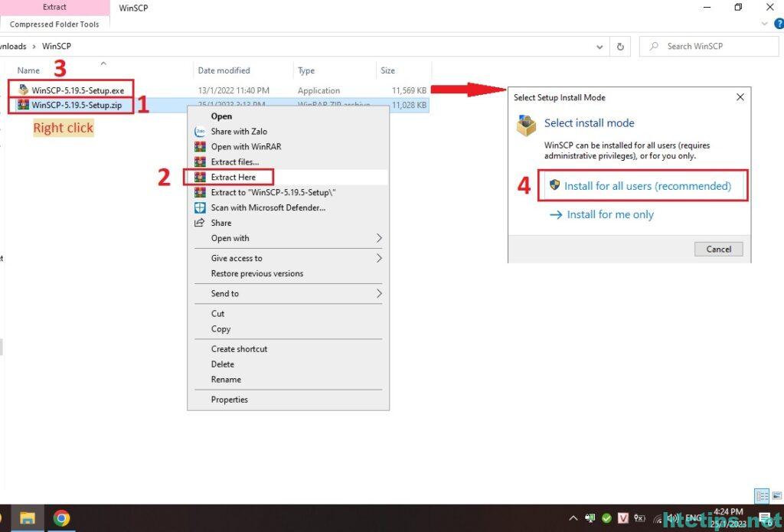The height and width of the screenshot is (532, 784).
Task: Expand the address bar history dropdown
Action: (x=599, y=47)
